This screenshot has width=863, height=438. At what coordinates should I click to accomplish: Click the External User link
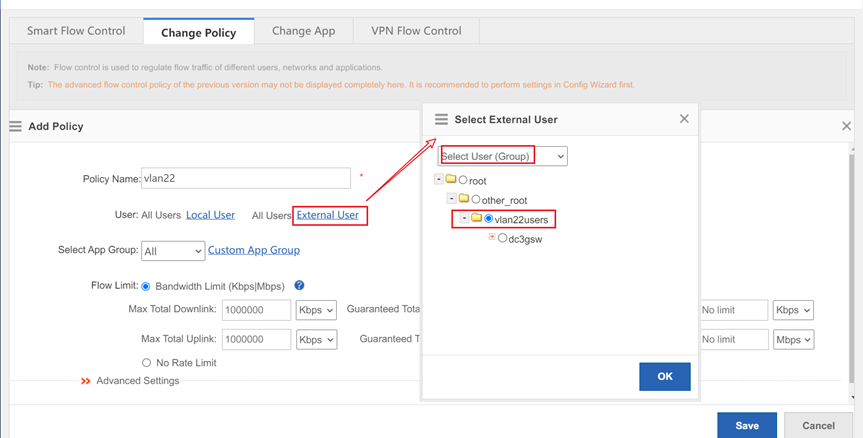327,215
